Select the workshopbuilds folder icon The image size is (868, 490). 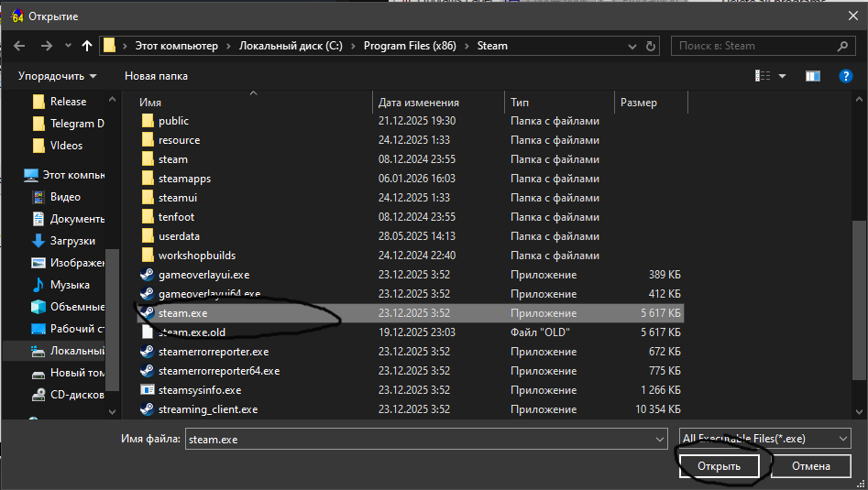(148, 256)
